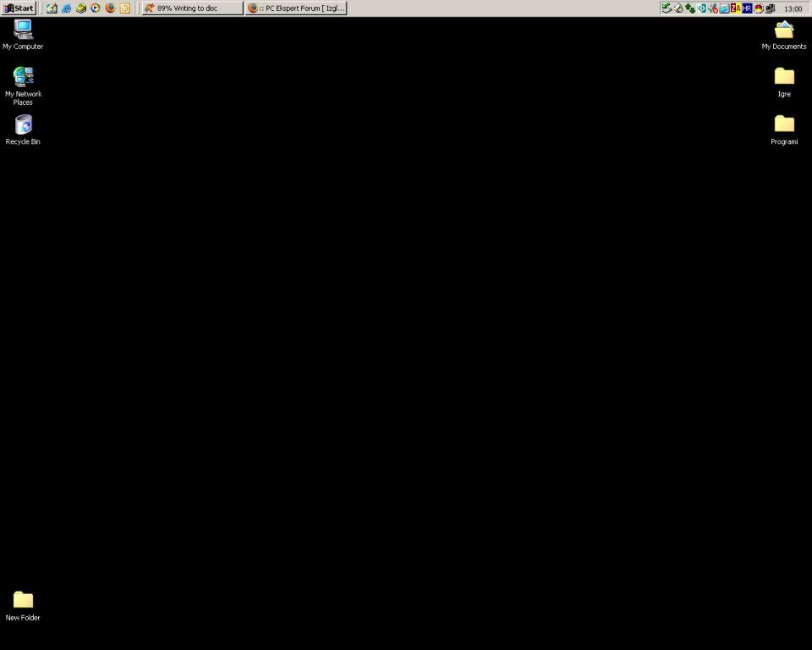Viewport: 812px width, 650px height.
Task: Open ZoneAlarm ZA tray icon
Action: [735, 8]
